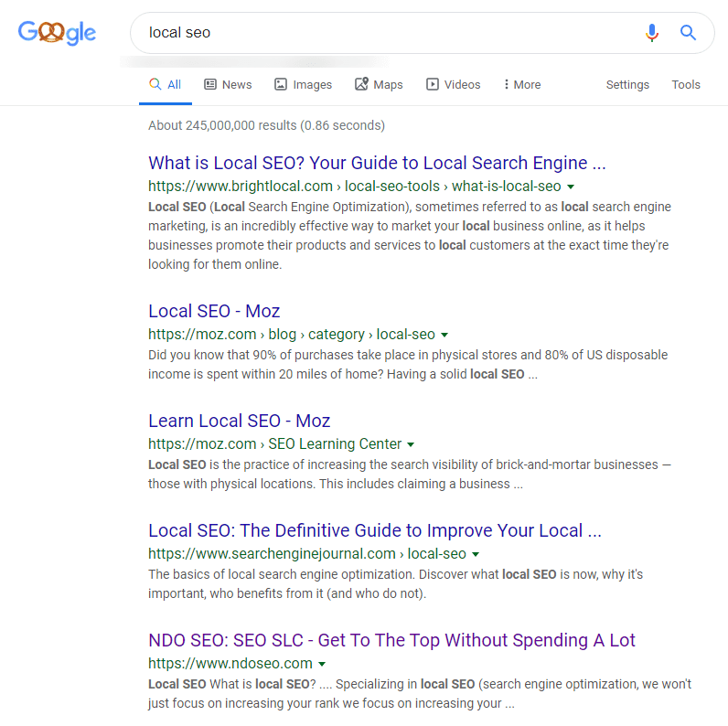Click the microphone voice search icon
The image size is (728, 726).
coord(651,33)
